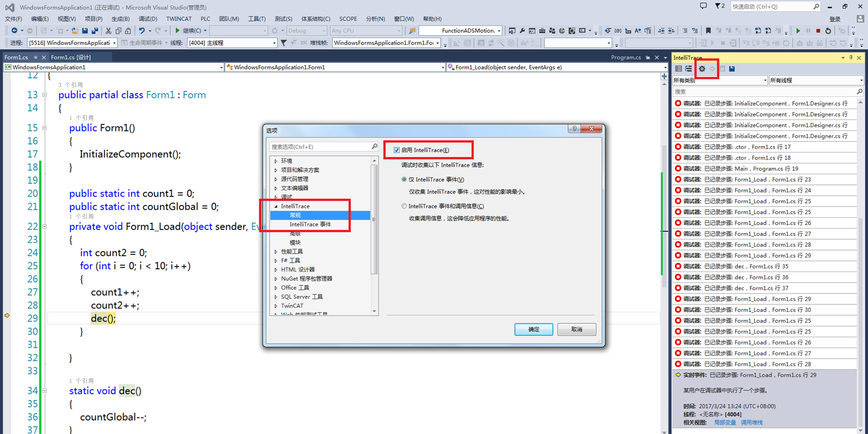Switch IntelliTrace to events list view icon
Screen dimensions: 868x434
click(x=679, y=69)
